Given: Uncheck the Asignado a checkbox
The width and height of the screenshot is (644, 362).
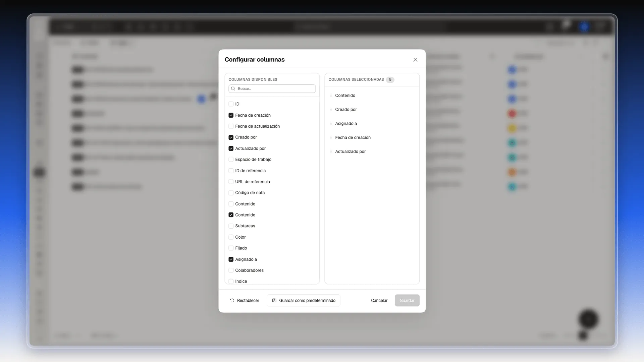Looking at the screenshot, I should 231,259.
